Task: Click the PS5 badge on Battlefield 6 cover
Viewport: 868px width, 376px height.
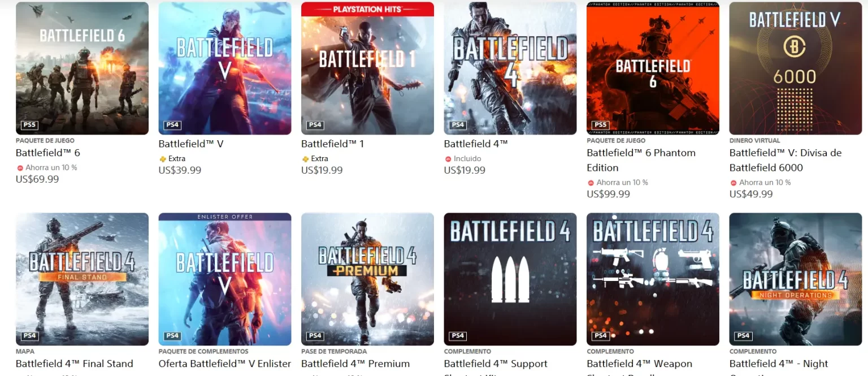Action: pyautogui.click(x=30, y=125)
